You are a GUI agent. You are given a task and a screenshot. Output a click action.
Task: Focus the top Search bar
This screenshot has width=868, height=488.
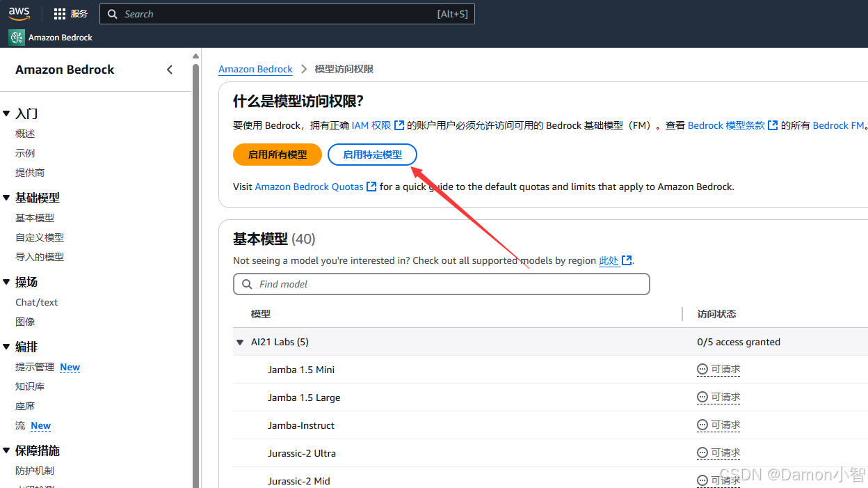click(287, 14)
